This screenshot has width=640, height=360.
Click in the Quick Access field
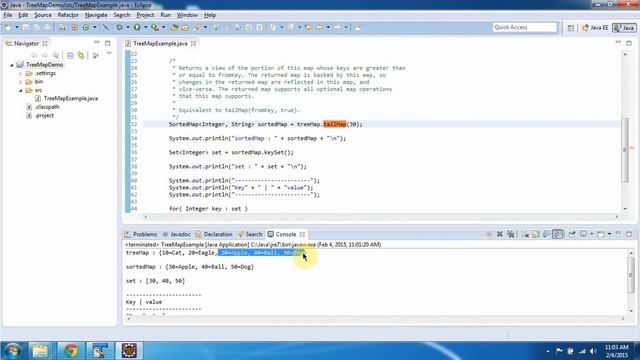tap(524, 27)
